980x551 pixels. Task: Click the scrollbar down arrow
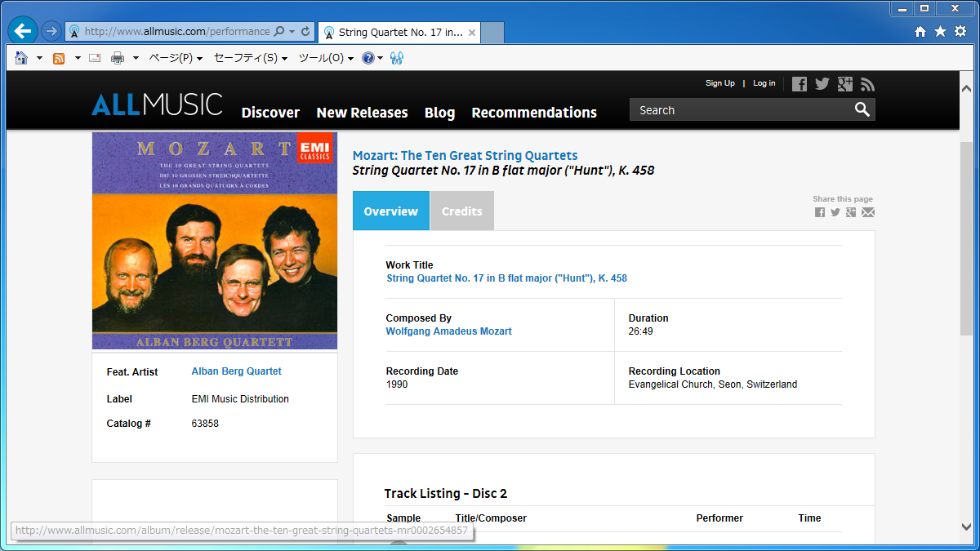coord(967,527)
